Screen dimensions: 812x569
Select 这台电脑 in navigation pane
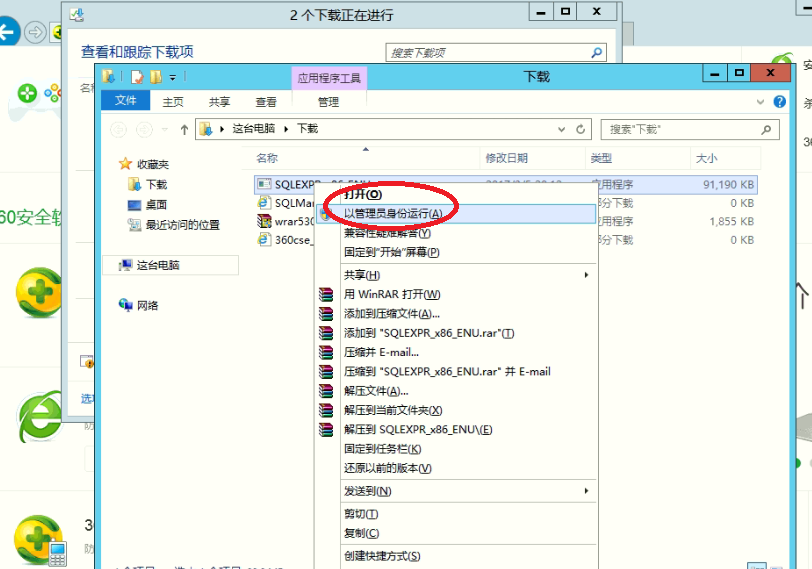158,265
